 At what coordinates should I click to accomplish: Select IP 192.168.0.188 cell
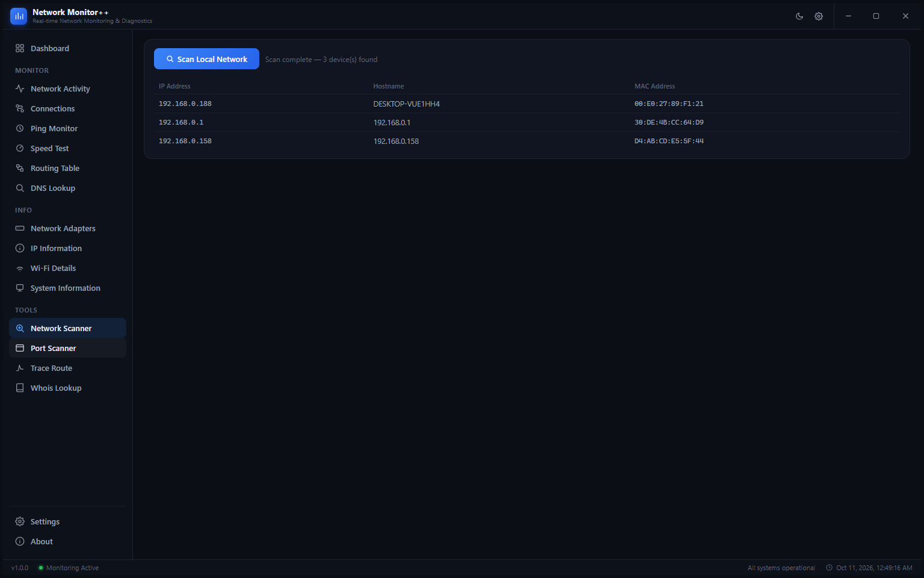185,104
